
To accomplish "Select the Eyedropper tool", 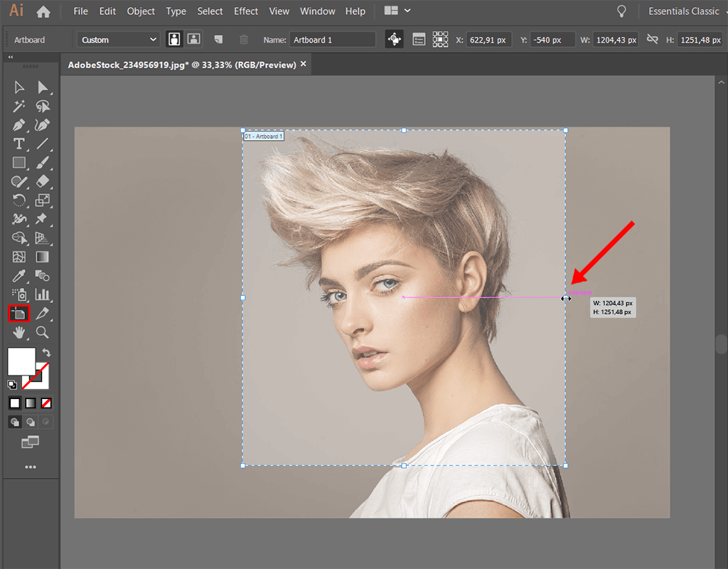I will [17, 276].
